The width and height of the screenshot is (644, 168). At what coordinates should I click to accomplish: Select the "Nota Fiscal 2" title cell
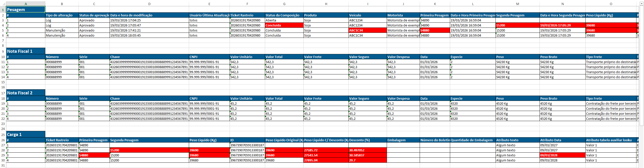point(26,93)
